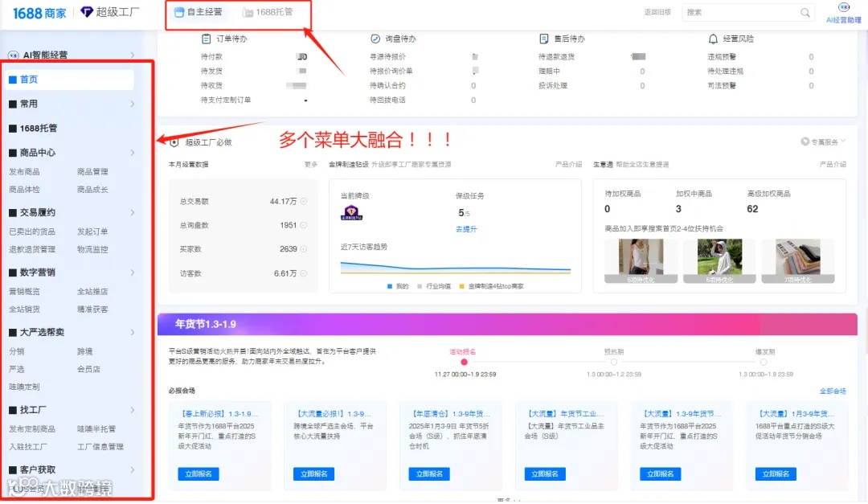Viewport: 868px width, 504px height.
Task: Open the AI经营助理 assistant icon
Action: [844, 7]
